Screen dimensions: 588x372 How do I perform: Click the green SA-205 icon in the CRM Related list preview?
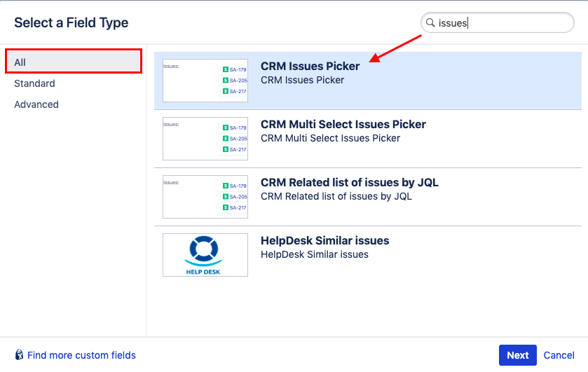coord(225,197)
